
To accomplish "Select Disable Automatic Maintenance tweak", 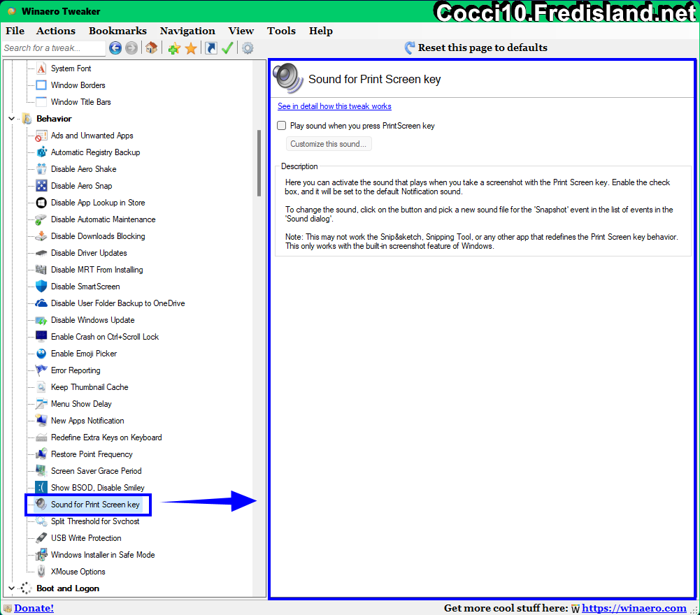I will click(x=103, y=219).
